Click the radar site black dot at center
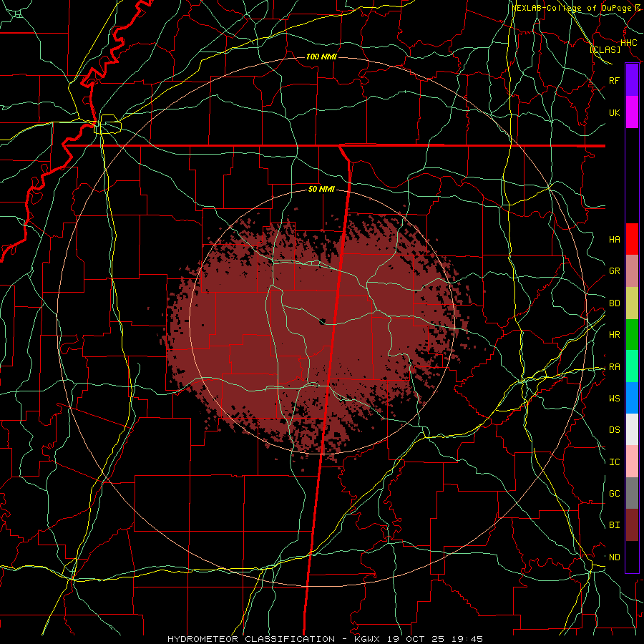The width and height of the screenshot is (644, 644). pyautogui.click(x=323, y=321)
